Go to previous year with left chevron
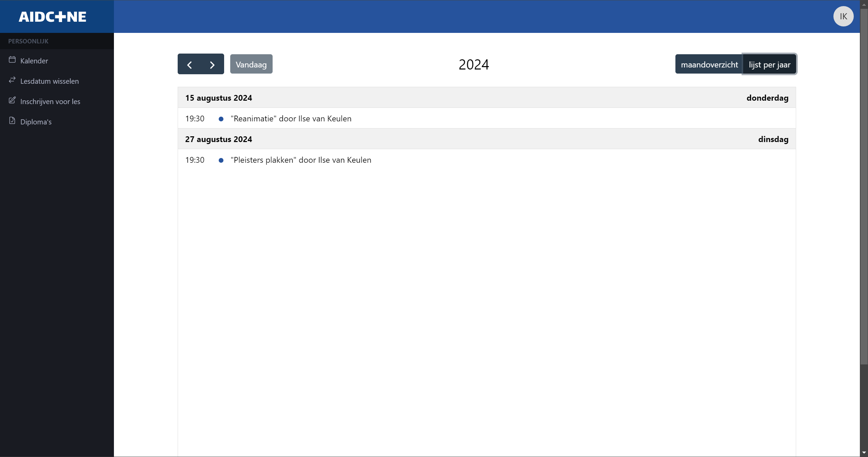This screenshot has height=457, width=868. click(x=190, y=64)
